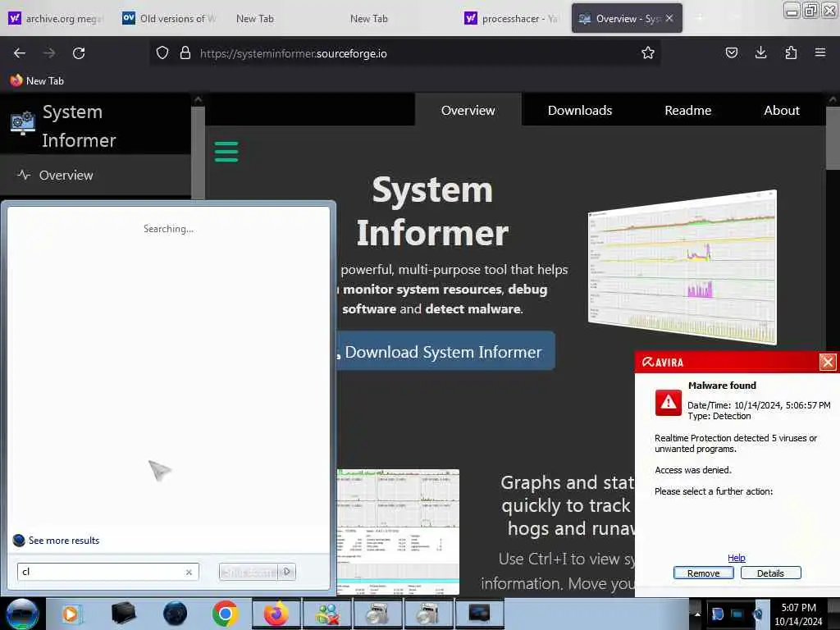Viewport: 840px width, 630px height.
Task: Open the Firefox application menu
Action: click(820, 52)
